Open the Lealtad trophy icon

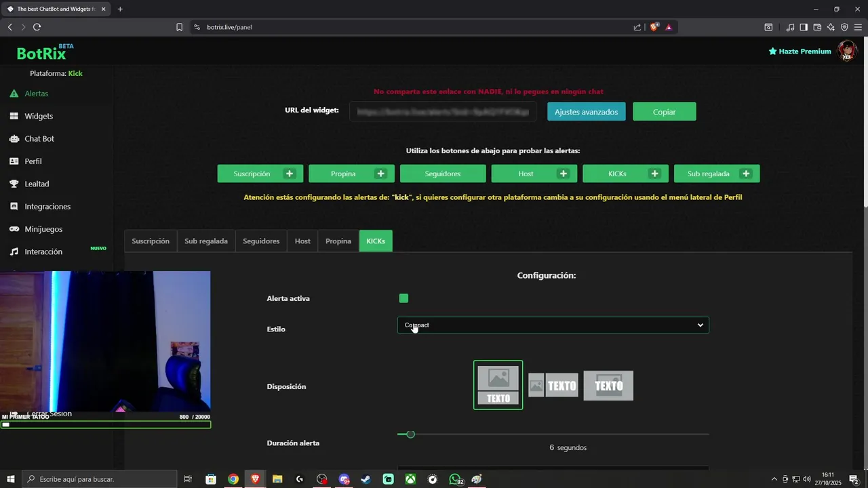pos(14,184)
